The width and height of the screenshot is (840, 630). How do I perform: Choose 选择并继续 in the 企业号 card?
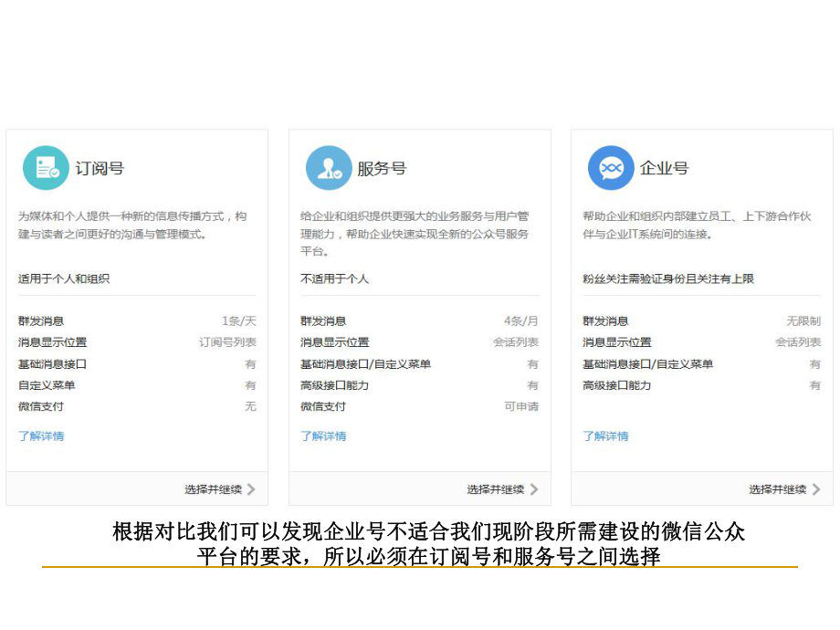(x=778, y=489)
